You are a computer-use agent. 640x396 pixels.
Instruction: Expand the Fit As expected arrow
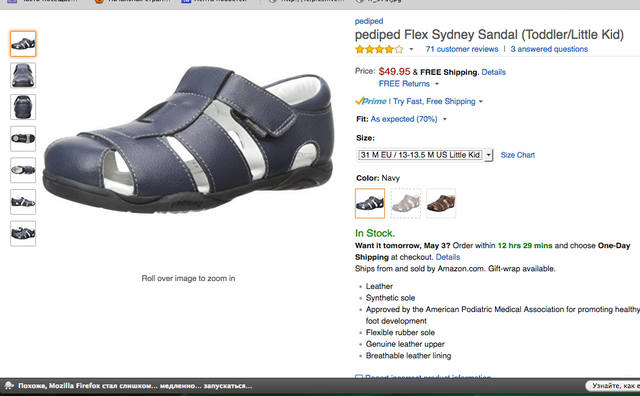(445, 119)
